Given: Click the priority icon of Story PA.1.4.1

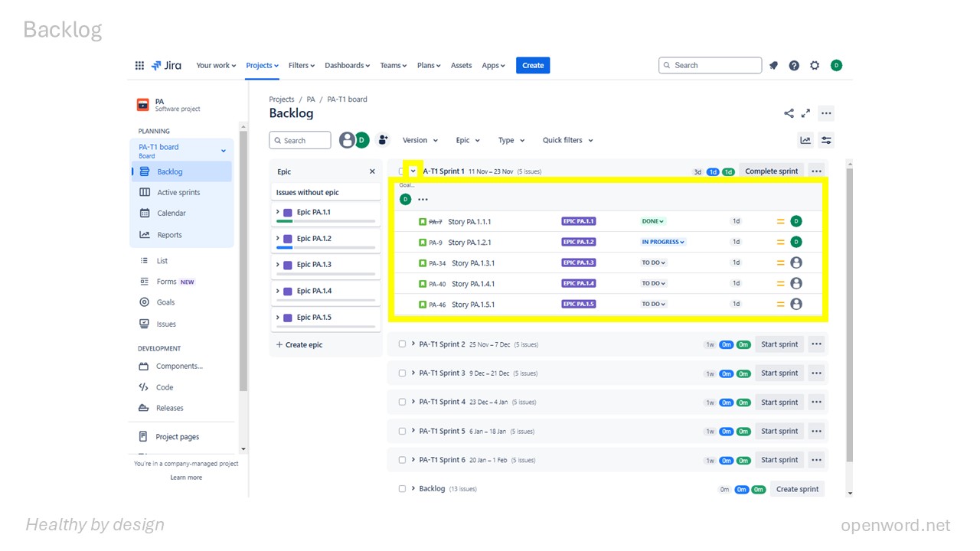Looking at the screenshot, I should [780, 283].
